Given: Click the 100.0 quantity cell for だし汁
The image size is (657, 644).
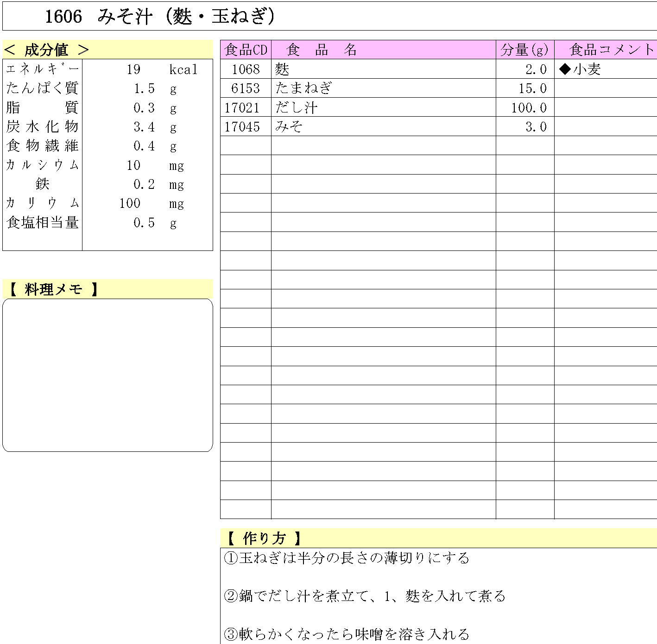Looking at the screenshot, I should point(529,107).
